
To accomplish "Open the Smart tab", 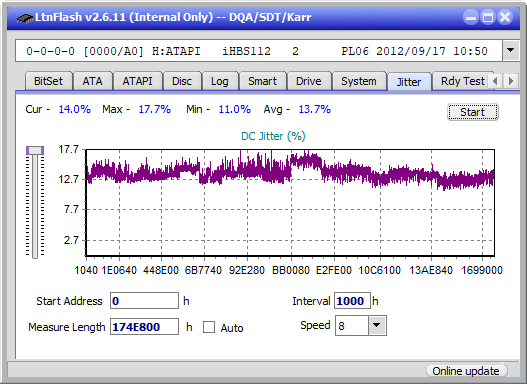I will click(262, 81).
